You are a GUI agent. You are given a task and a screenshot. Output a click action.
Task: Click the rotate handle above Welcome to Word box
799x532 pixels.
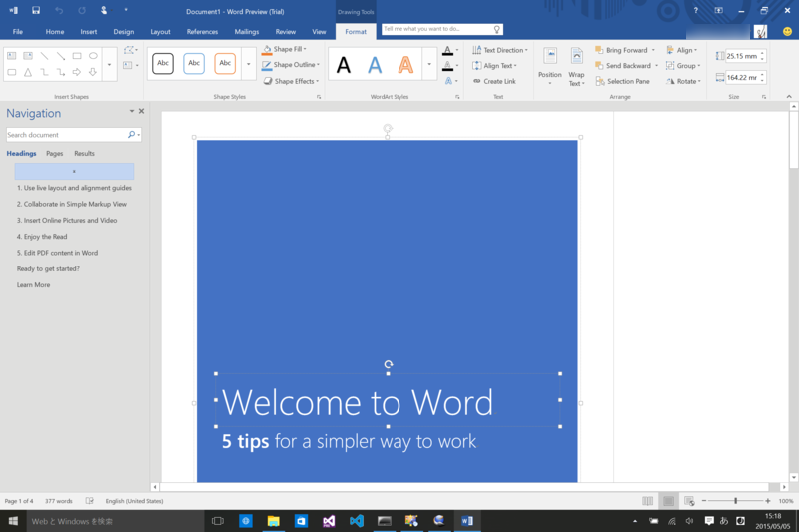coord(389,364)
